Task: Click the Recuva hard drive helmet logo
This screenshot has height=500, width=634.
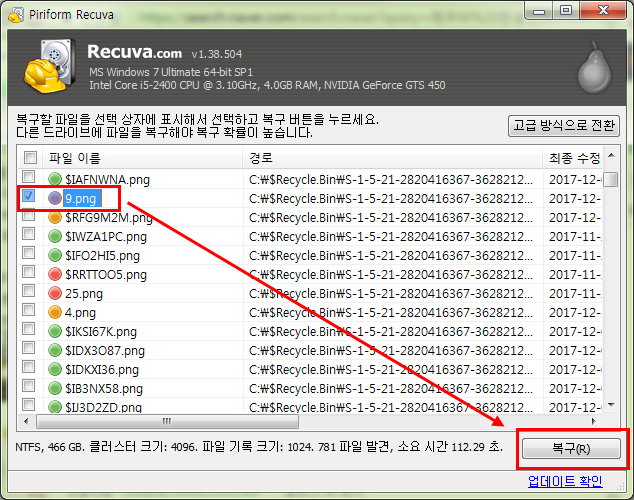Action: pos(49,66)
